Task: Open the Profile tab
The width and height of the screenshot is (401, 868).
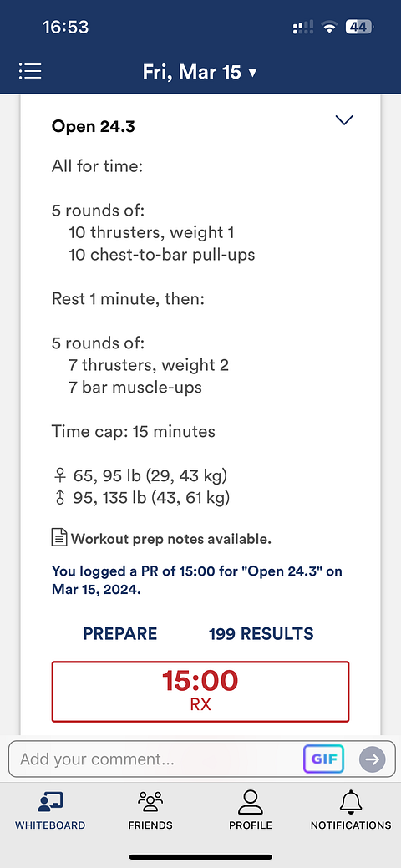Action: (251, 810)
